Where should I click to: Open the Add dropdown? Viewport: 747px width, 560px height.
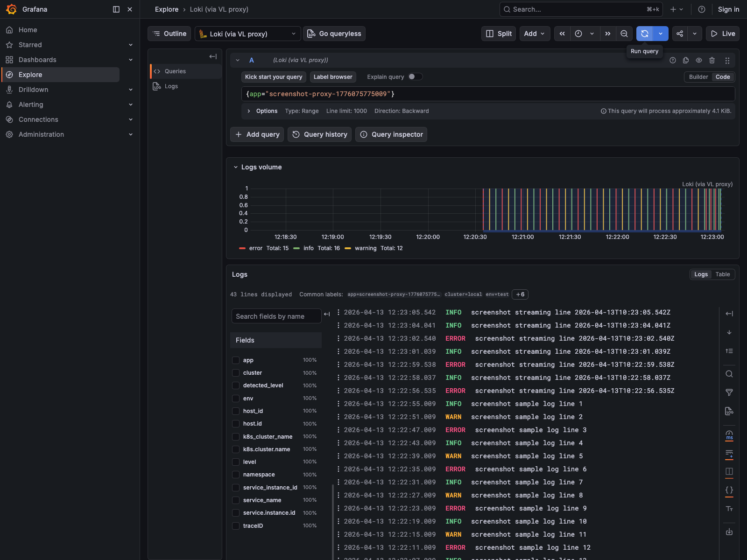[x=535, y=34]
